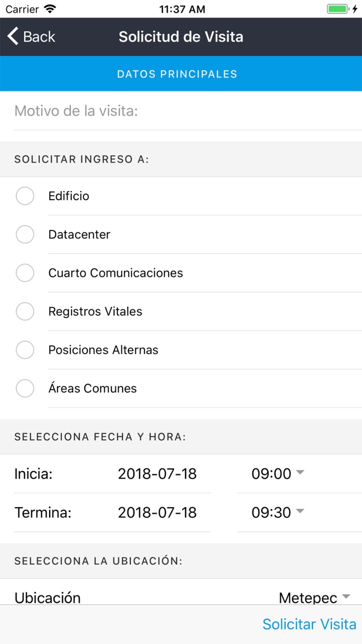Image resolution: width=362 pixels, height=644 pixels.
Task: Open the Inicia time dropdown 09:00
Action: [x=278, y=474]
